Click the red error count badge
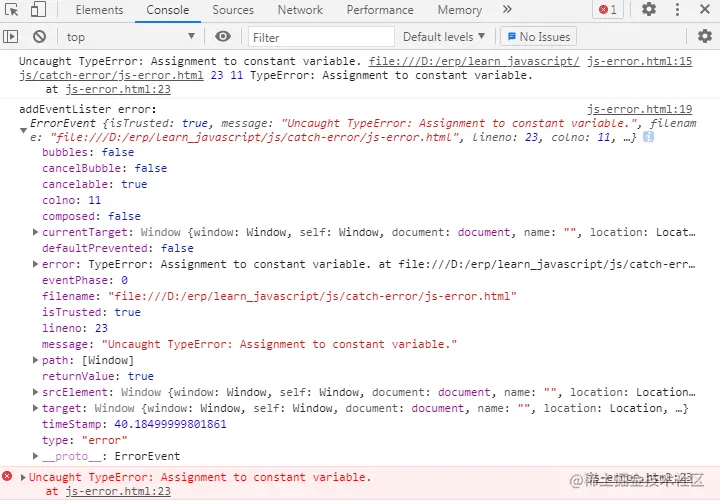The height and width of the screenshot is (504, 720). click(x=608, y=10)
